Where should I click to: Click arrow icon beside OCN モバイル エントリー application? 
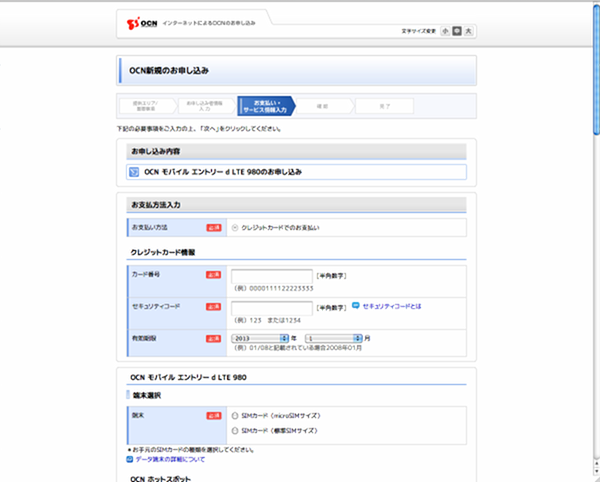[134, 172]
